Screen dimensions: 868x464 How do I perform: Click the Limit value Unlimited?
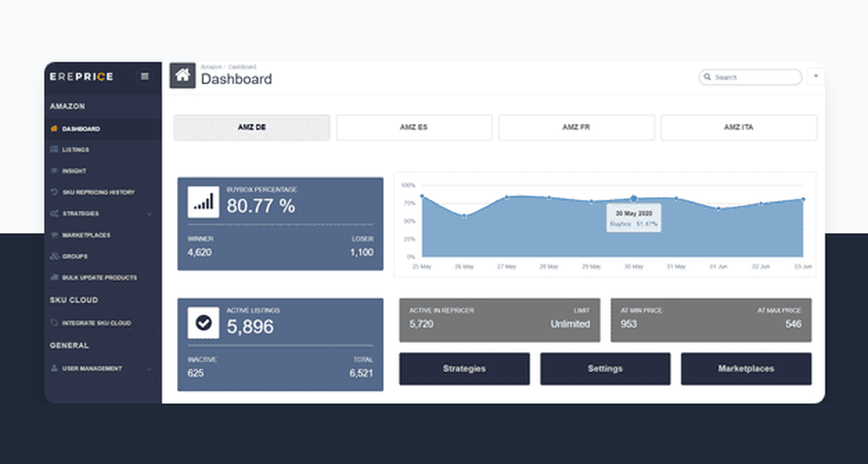570,324
